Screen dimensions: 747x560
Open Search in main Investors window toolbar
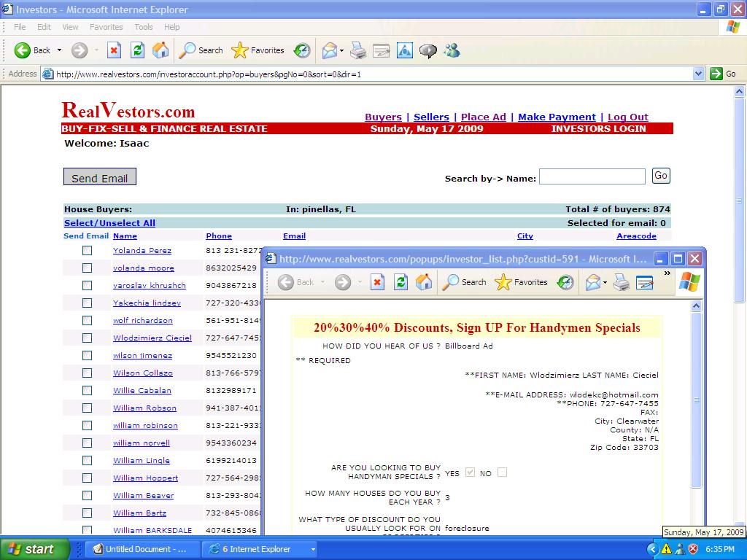pyautogui.click(x=201, y=50)
